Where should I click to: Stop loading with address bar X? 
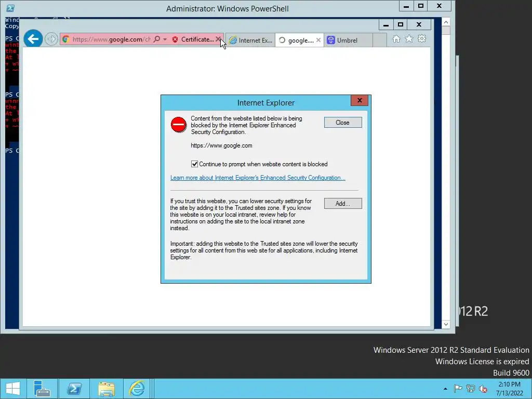(x=218, y=39)
